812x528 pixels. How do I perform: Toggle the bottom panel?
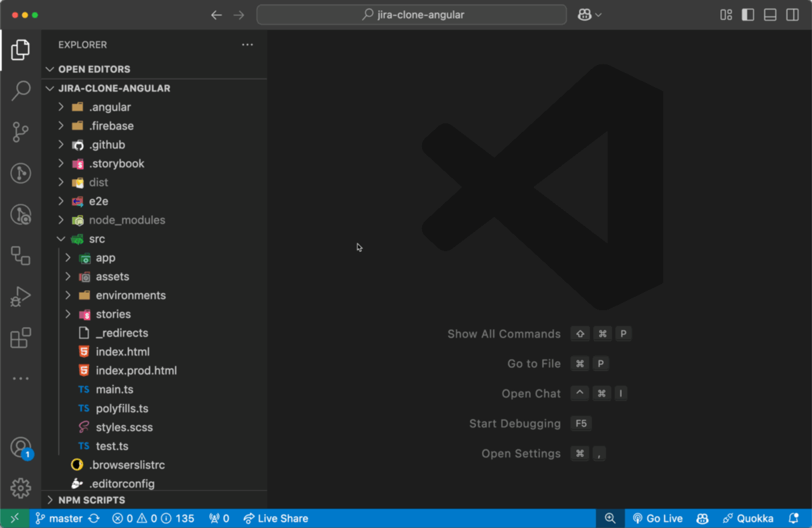tap(770, 15)
